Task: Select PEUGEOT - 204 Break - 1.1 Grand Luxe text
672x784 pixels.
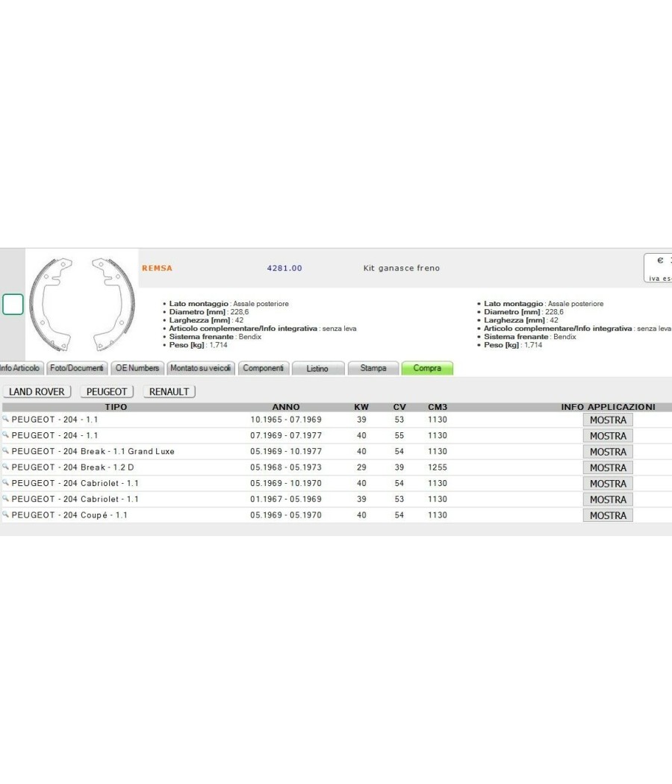Action: click(93, 452)
